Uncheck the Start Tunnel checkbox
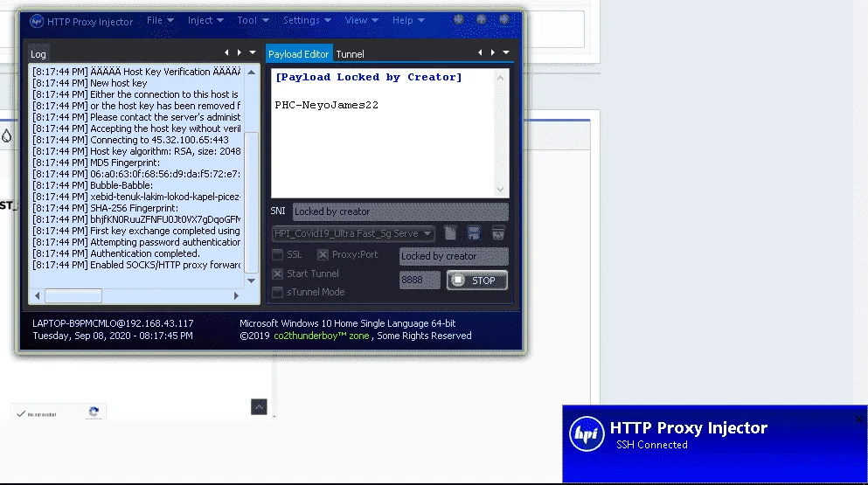Image resolution: width=868 pixels, height=485 pixels. click(277, 274)
